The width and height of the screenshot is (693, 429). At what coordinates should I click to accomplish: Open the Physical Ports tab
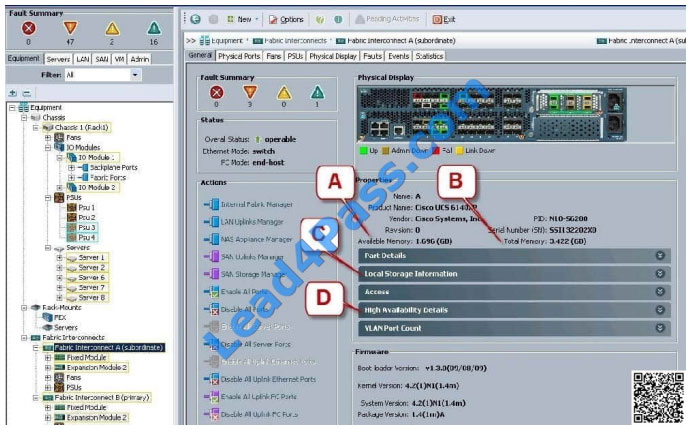tap(239, 56)
